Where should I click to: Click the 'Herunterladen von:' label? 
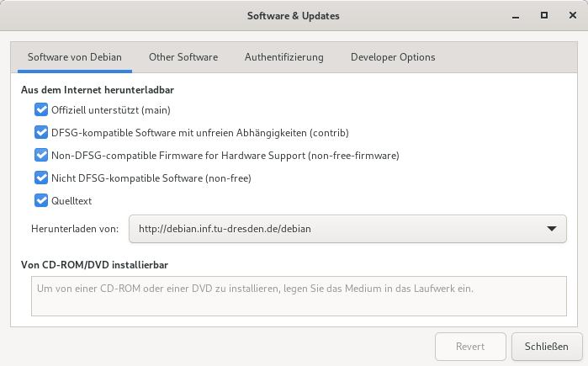75,229
